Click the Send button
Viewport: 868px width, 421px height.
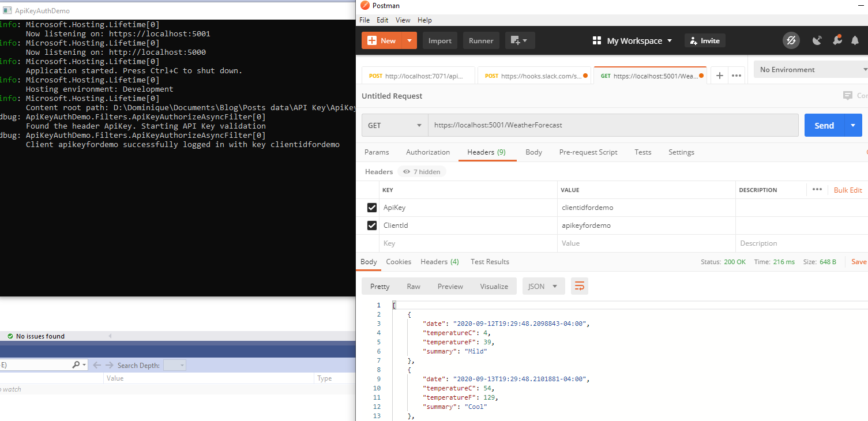[824, 125]
